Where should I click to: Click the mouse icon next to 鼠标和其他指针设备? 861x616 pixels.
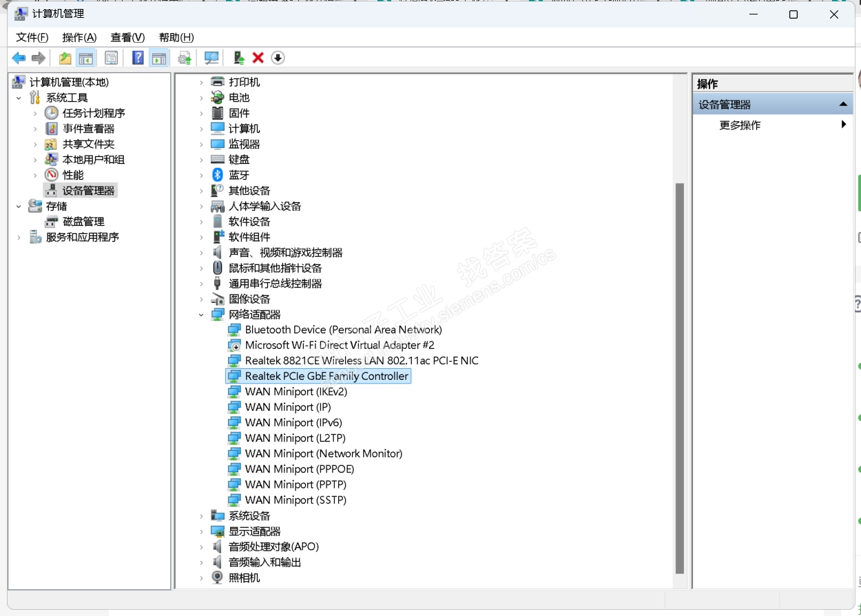(218, 268)
